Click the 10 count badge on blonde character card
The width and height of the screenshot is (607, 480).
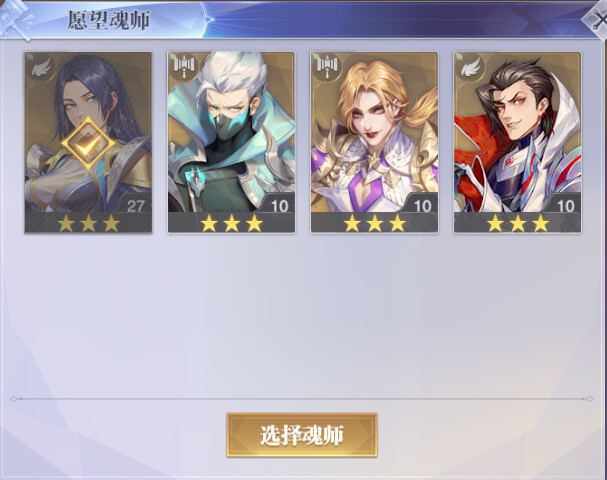422,206
